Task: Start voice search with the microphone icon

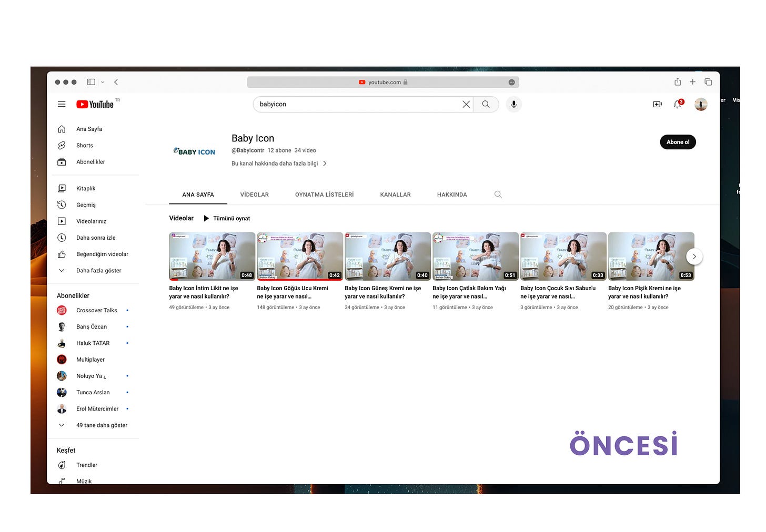Action: [x=514, y=104]
